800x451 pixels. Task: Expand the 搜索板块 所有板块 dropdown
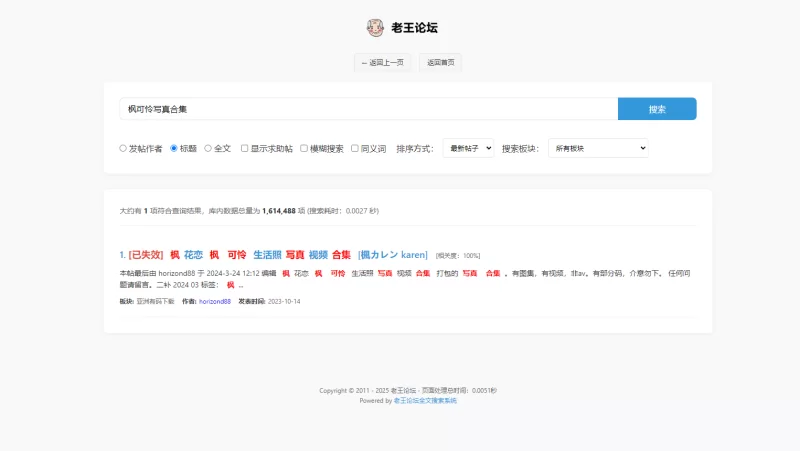(x=598, y=148)
